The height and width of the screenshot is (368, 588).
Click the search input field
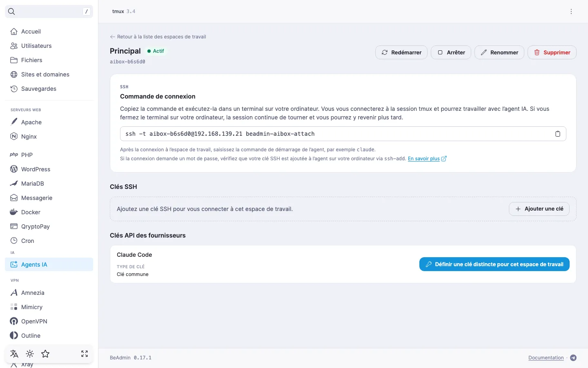point(49,11)
